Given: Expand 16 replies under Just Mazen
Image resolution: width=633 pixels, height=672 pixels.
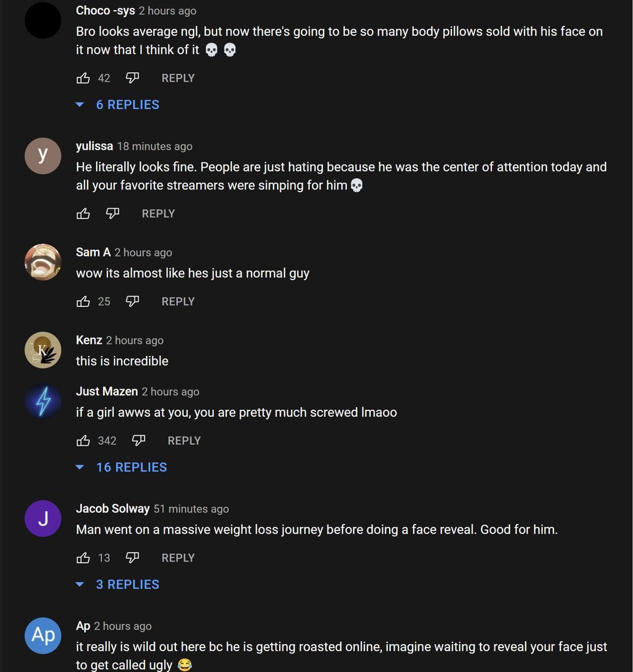Looking at the screenshot, I should pyautogui.click(x=131, y=467).
